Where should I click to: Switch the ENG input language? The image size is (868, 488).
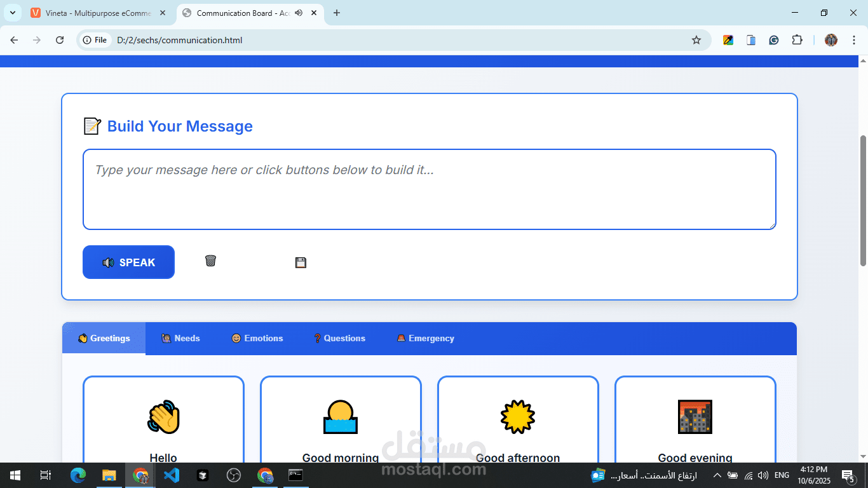point(782,475)
